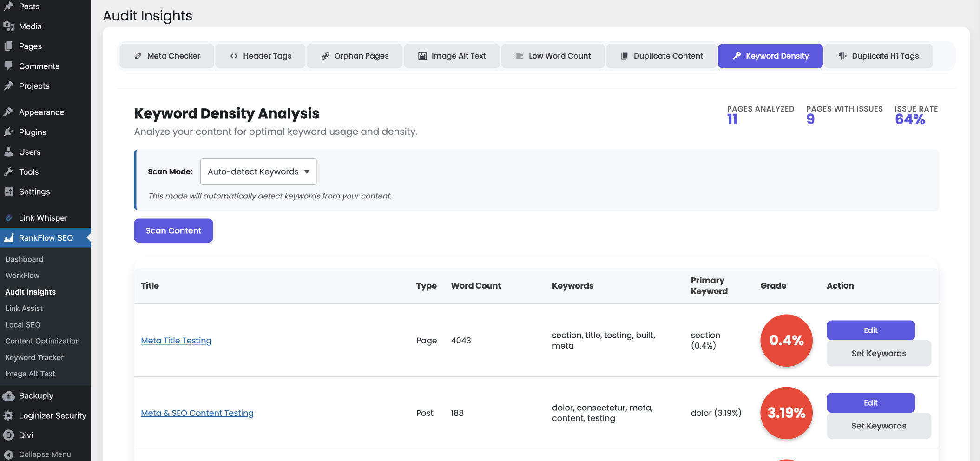Select the Duplicate H1 Tags tab

[879, 56]
